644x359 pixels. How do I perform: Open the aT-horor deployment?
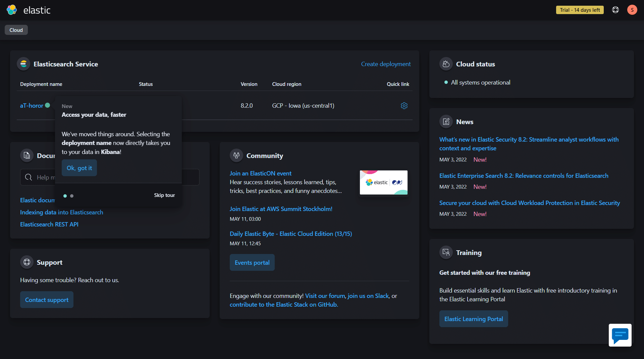coord(32,106)
